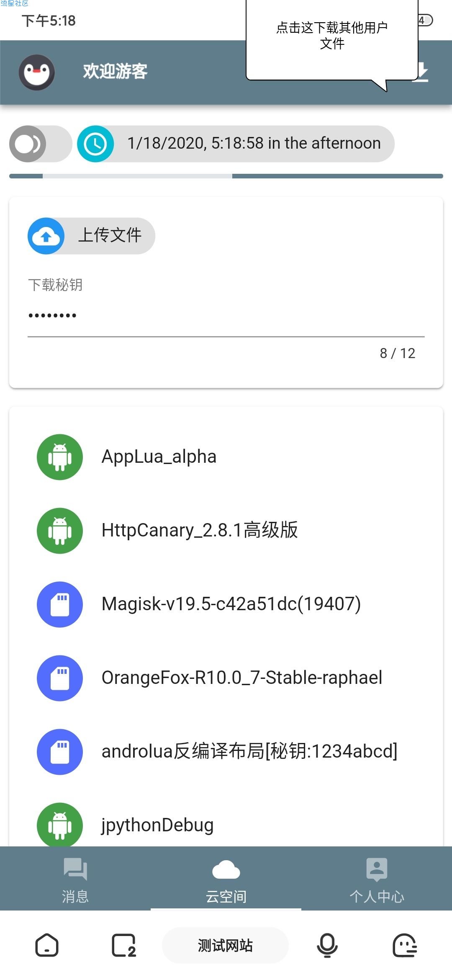The image size is (452, 980).
Task: Toggle the gray theme switch
Action: point(41,144)
